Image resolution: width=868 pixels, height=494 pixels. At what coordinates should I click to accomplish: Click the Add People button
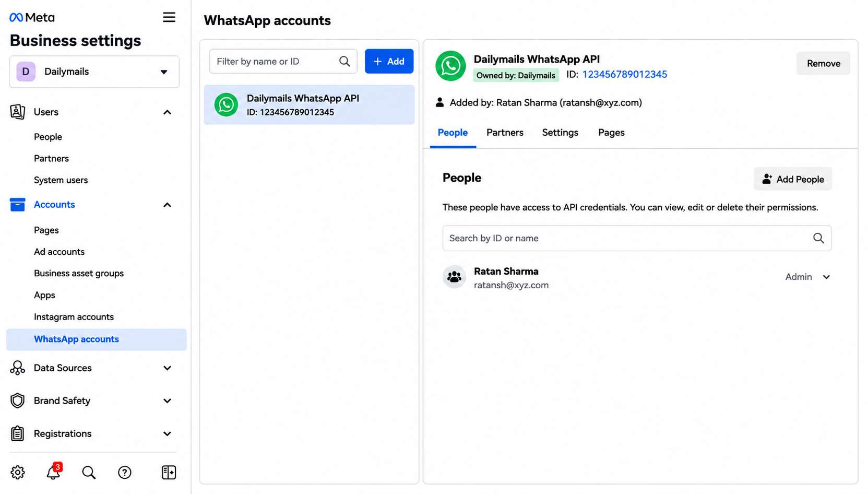click(x=793, y=179)
